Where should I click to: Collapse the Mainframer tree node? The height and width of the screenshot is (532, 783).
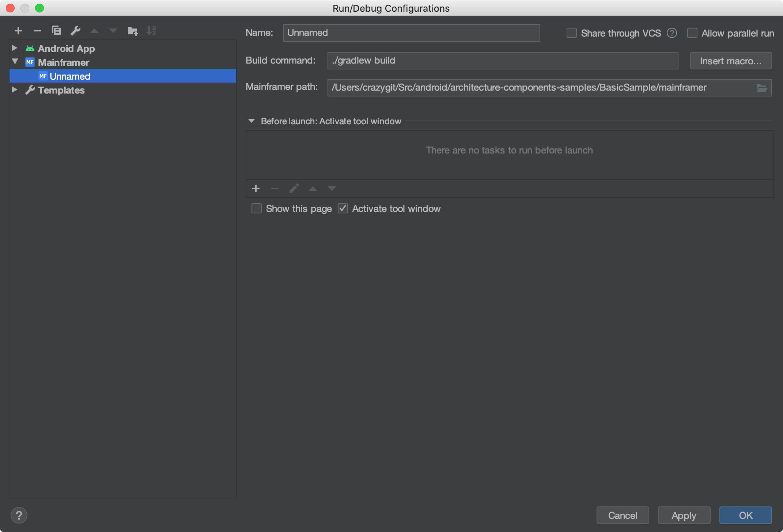click(15, 62)
